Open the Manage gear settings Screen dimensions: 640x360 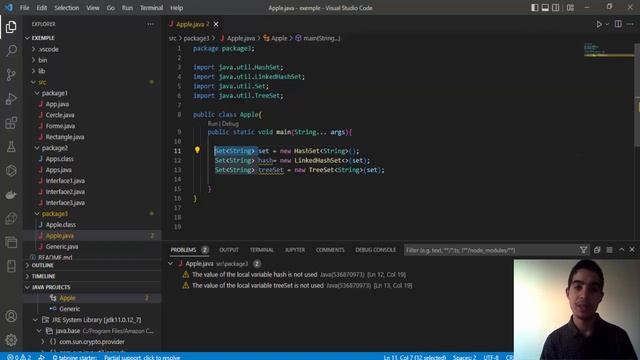tap(11, 340)
